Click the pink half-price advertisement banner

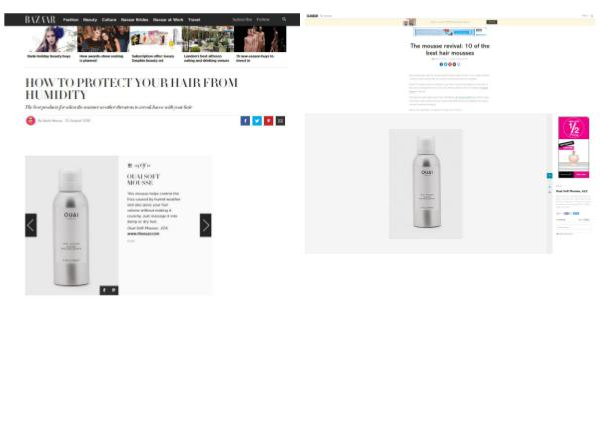tap(573, 147)
